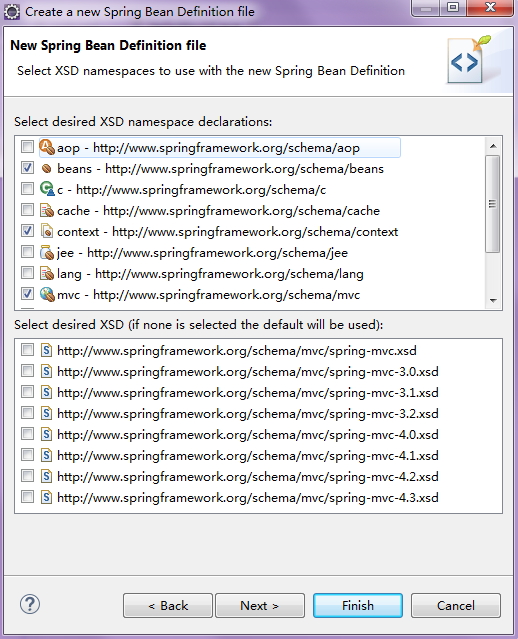Image resolution: width=518 pixels, height=639 pixels.
Task: Click the spring-mvc-4.2.xsd file icon
Action: (x=46, y=476)
